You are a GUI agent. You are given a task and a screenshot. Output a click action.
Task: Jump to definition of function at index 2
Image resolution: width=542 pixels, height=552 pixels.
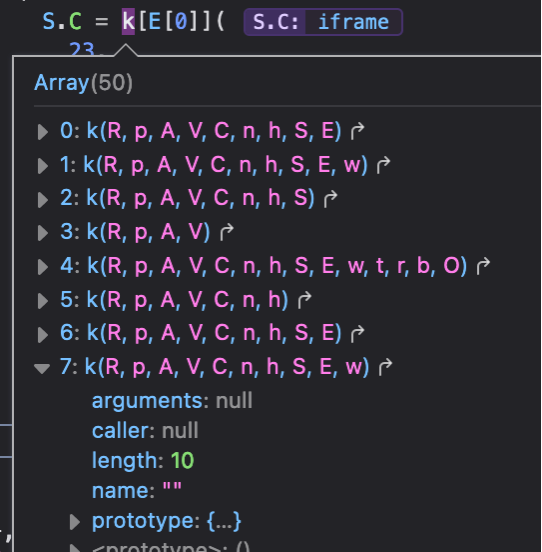tap(330, 199)
